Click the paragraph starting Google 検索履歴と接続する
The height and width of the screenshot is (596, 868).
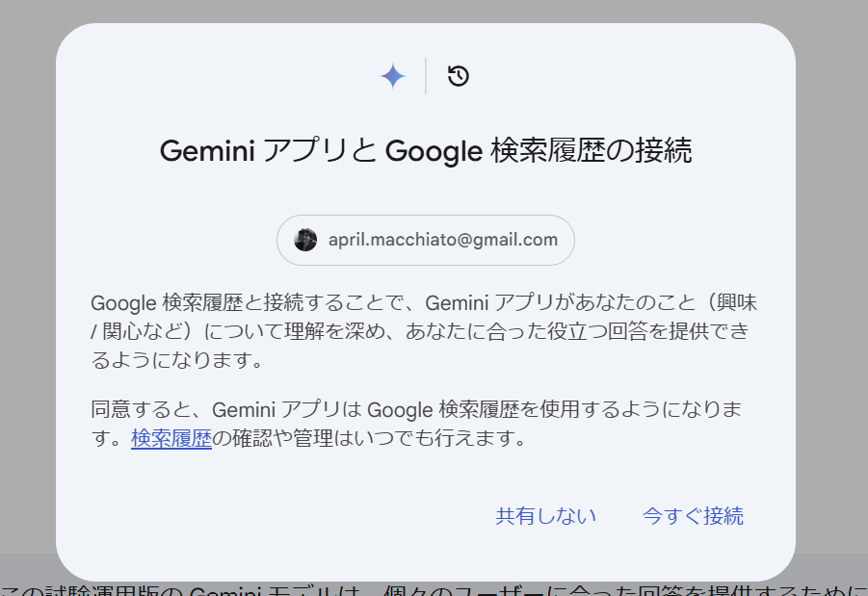point(424,331)
